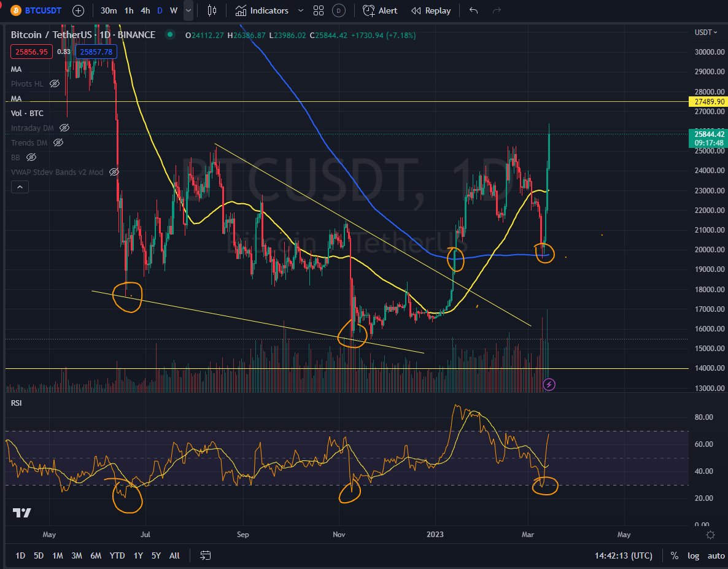
Task: Click the 27489.90 horizontal line price label
Action: point(708,102)
